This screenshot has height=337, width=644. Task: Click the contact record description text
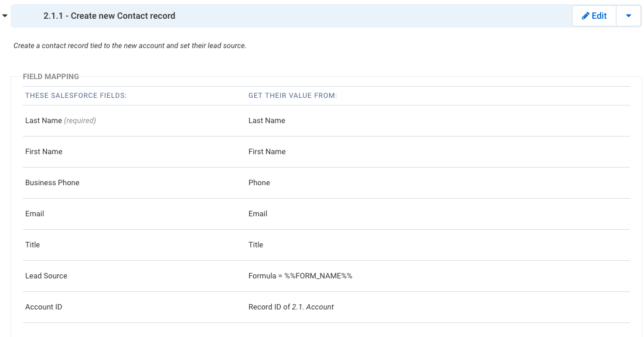coord(130,46)
